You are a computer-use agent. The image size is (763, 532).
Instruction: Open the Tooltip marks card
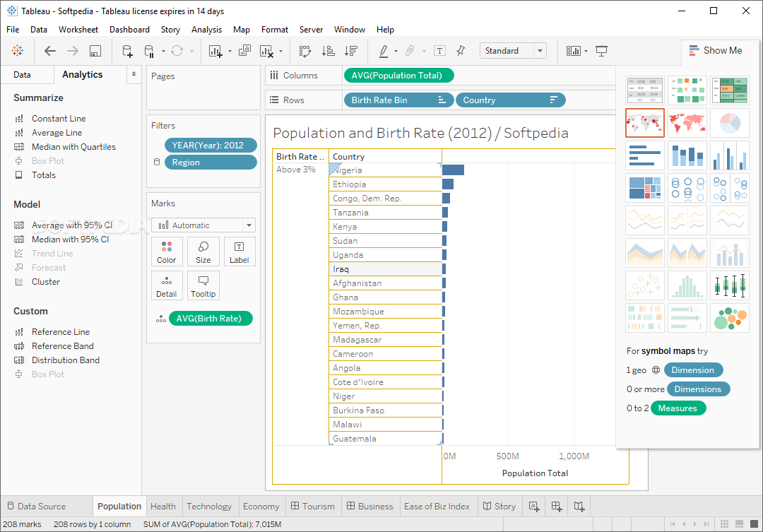coord(203,285)
